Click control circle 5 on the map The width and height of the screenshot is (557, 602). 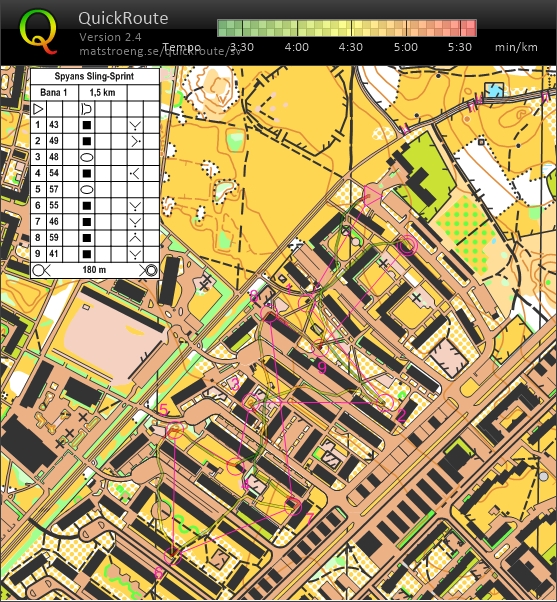coord(175,430)
